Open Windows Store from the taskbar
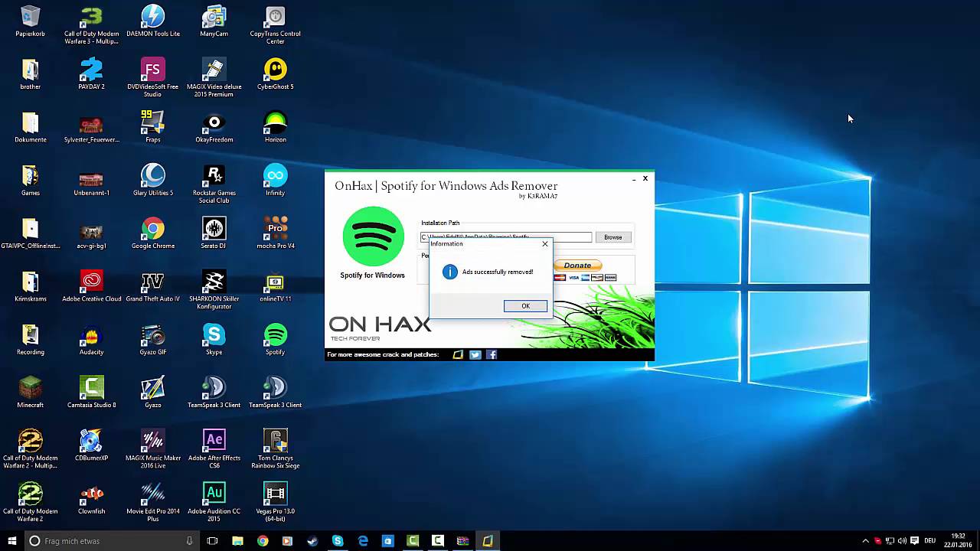 [387, 541]
